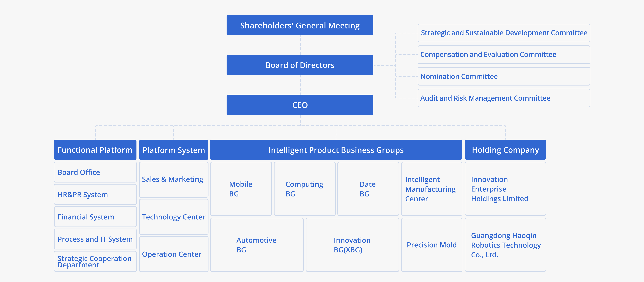644x282 pixels.
Task: Open the Board Office box
Action: tap(95, 172)
